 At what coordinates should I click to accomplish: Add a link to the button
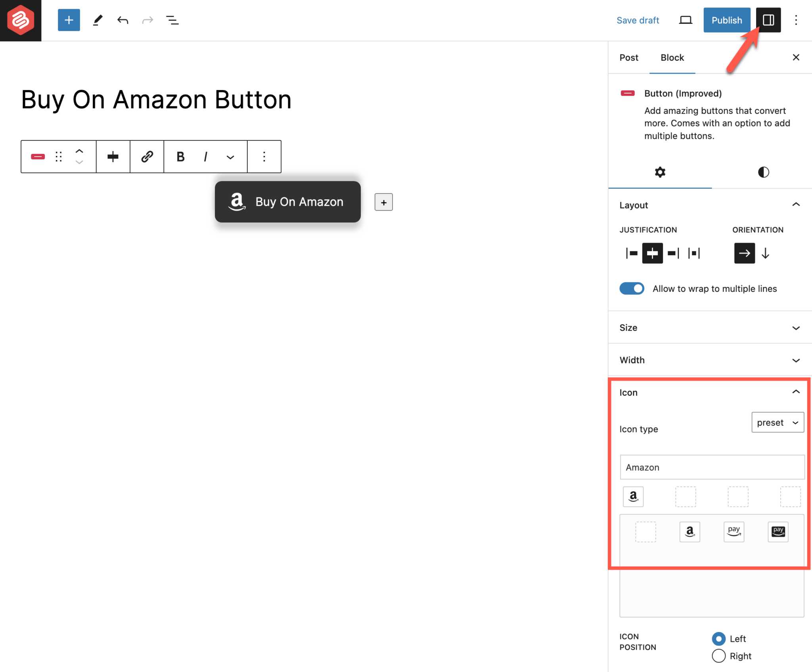[146, 157]
